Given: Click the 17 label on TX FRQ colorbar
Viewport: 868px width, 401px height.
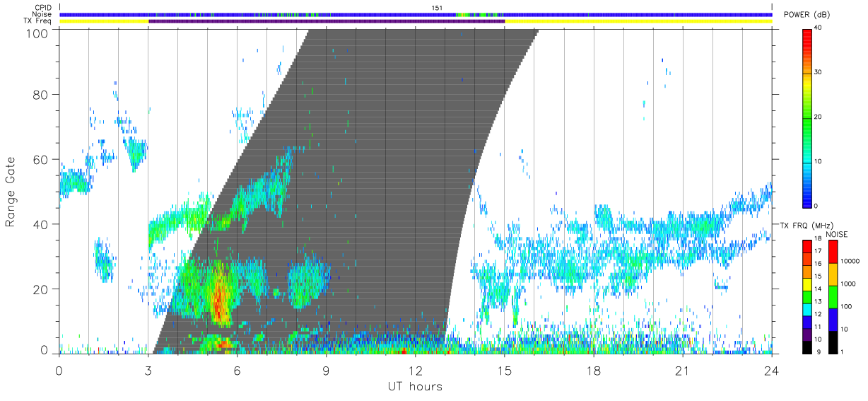Looking at the screenshot, I should pos(819,251).
